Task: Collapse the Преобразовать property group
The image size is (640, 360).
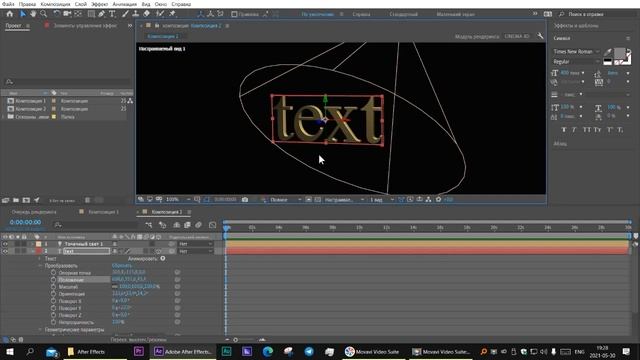Action: pos(40,266)
